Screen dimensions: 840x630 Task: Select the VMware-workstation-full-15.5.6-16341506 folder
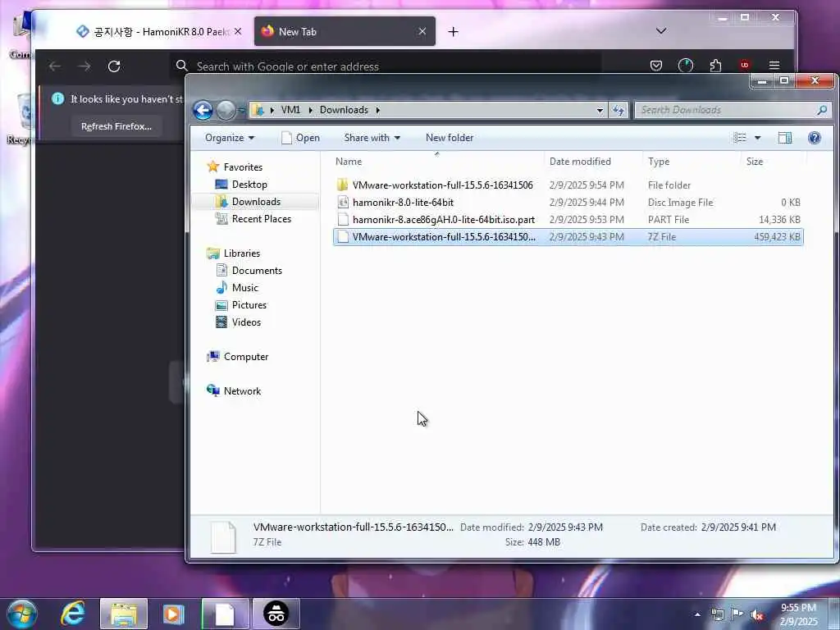[x=568, y=185]
